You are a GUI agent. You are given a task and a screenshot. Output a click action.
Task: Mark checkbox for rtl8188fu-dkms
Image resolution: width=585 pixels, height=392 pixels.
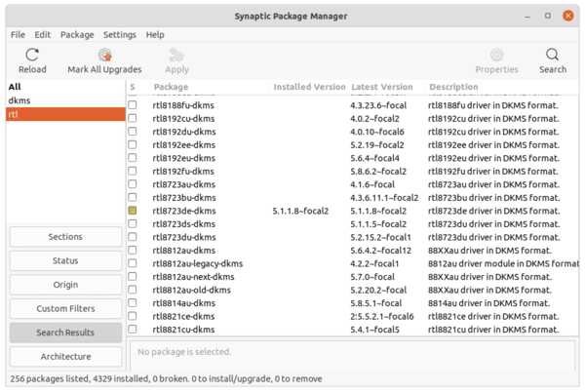[x=133, y=105]
